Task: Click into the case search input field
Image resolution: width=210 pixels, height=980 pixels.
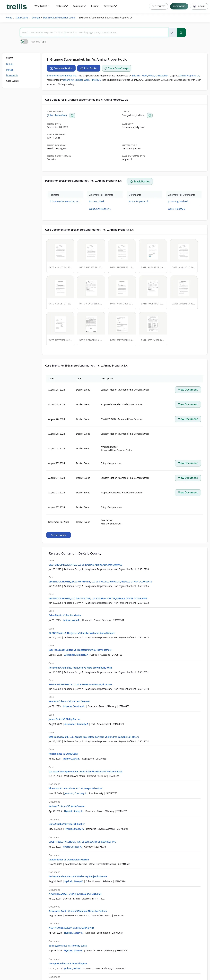Action: click(x=94, y=33)
